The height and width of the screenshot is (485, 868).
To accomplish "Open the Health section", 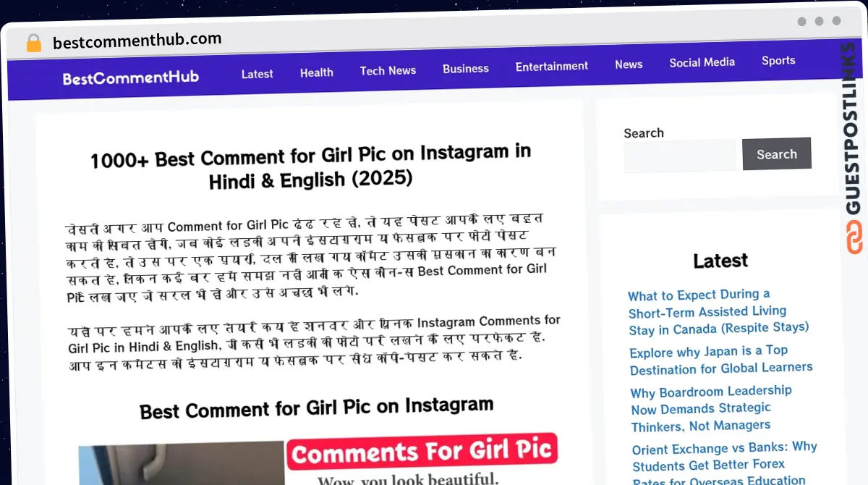I will (x=316, y=72).
